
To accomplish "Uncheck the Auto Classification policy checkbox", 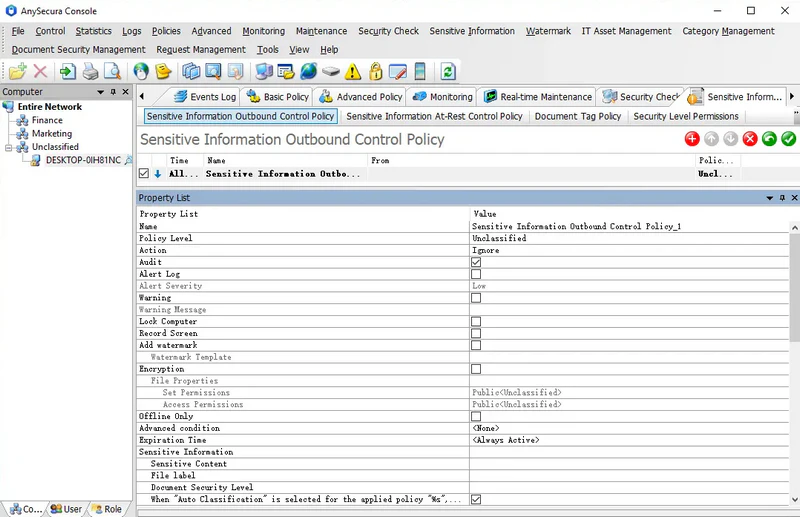I will pyautogui.click(x=476, y=499).
